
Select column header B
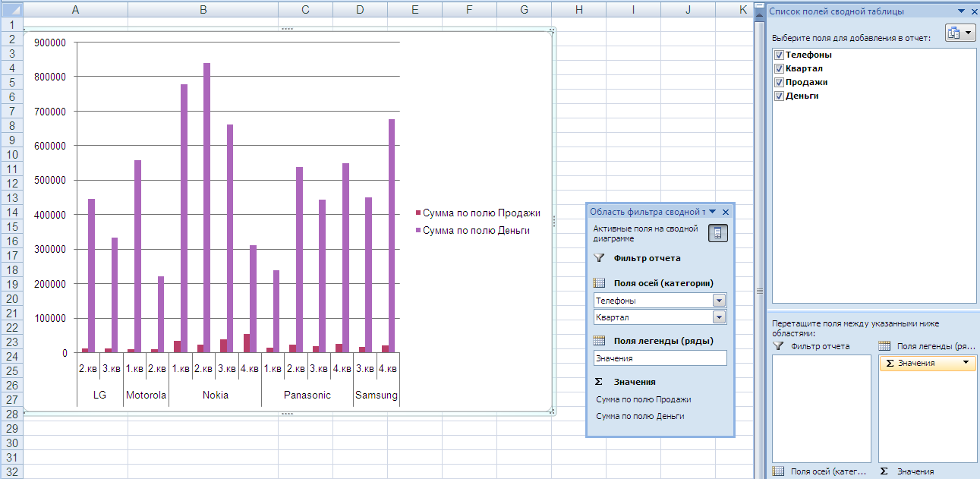coord(203,9)
